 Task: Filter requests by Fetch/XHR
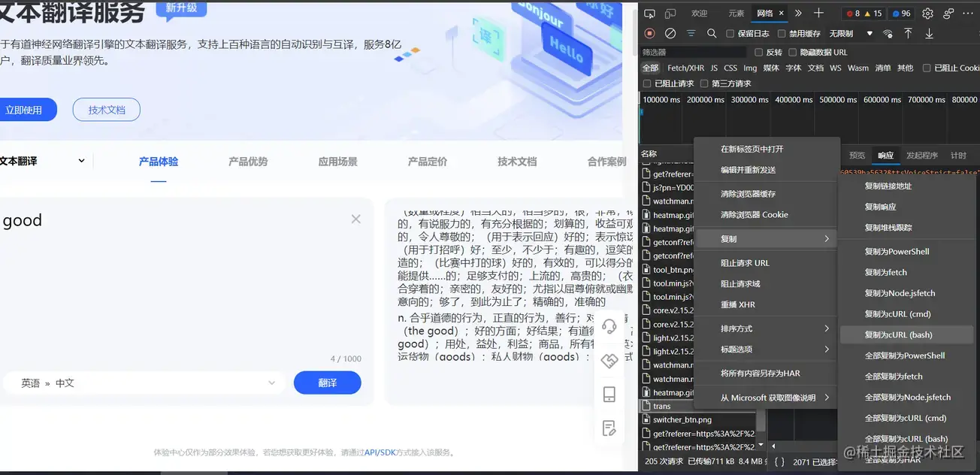685,68
